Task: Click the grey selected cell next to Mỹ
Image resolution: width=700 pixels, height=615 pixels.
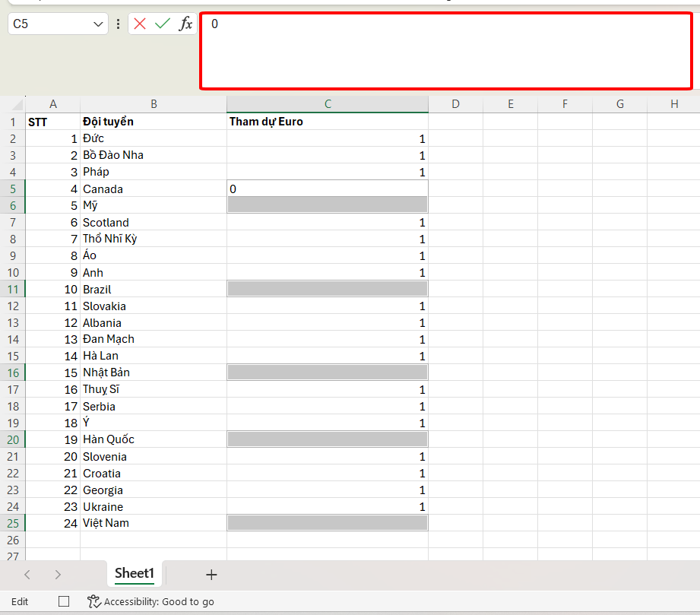Action: (x=328, y=205)
